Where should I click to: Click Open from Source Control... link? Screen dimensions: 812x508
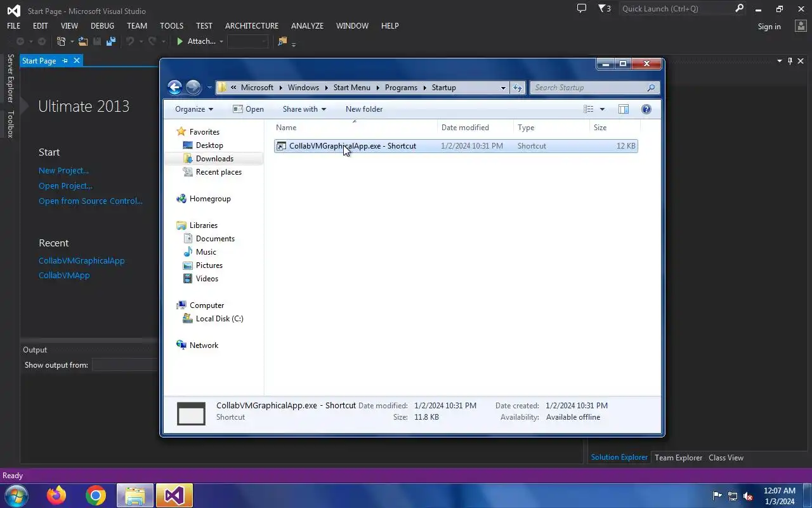90,201
